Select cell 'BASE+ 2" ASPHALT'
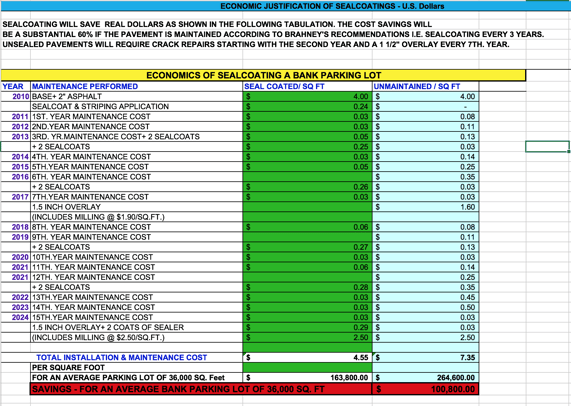The width and height of the screenshot is (571, 406). click(137, 96)
